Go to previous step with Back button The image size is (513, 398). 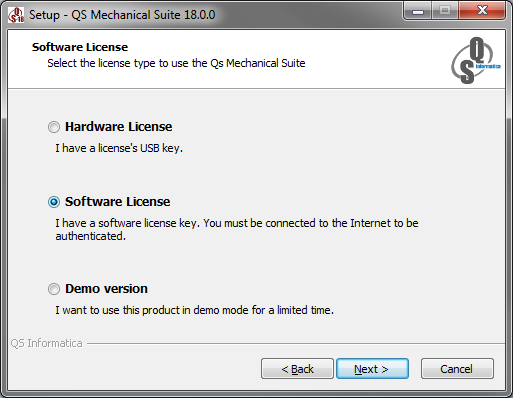(297, 369)
